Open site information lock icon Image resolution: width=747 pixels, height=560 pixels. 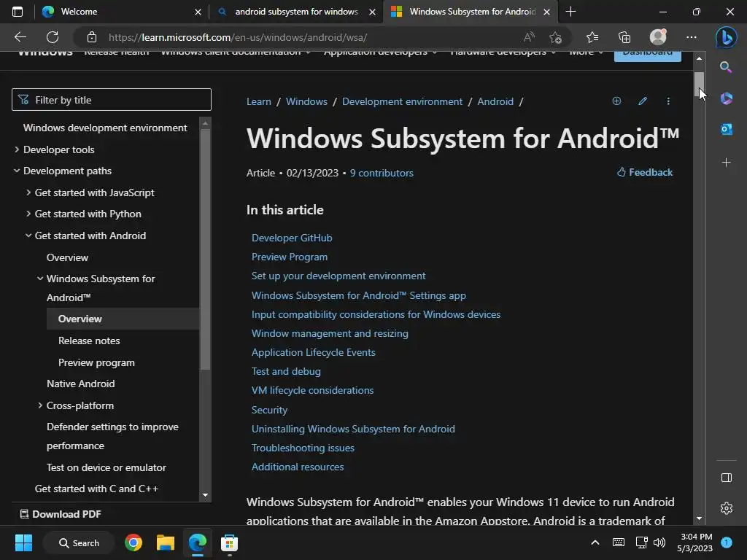click(92, 37)
